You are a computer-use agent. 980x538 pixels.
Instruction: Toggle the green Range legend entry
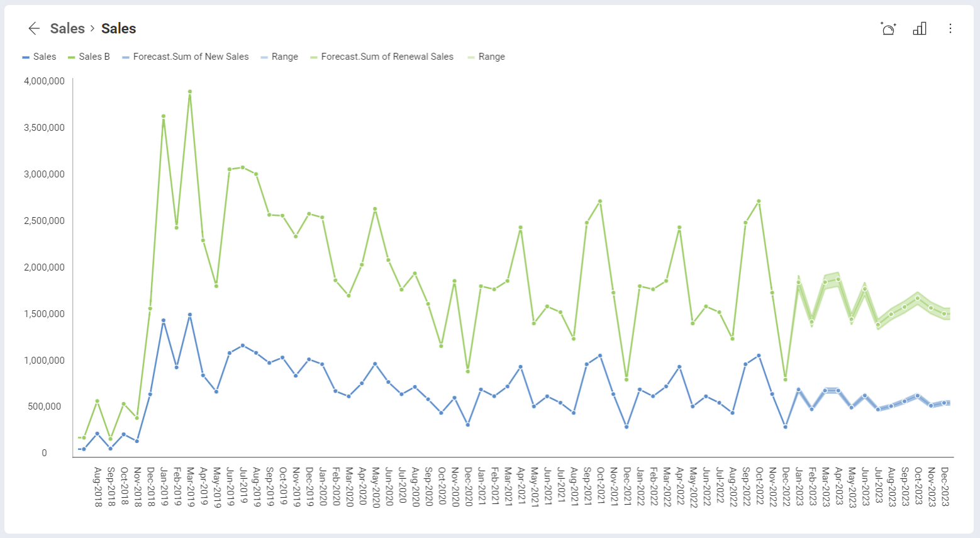pos(486,57)
